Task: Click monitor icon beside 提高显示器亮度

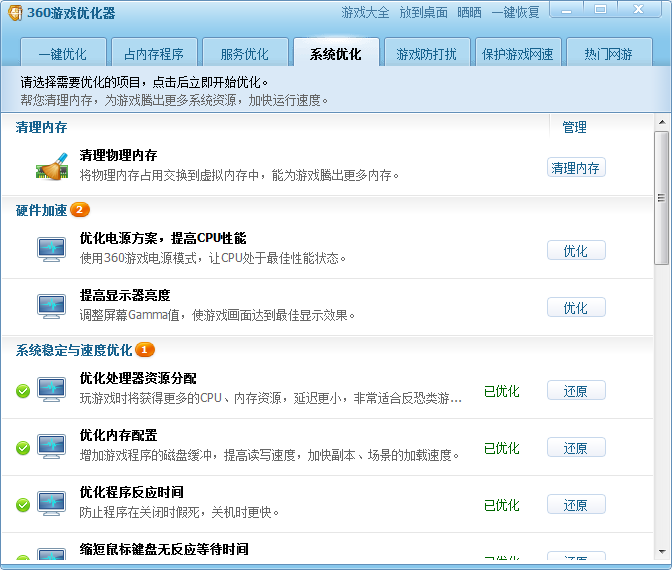Action: pyautogui.click(x=51, y=306)
